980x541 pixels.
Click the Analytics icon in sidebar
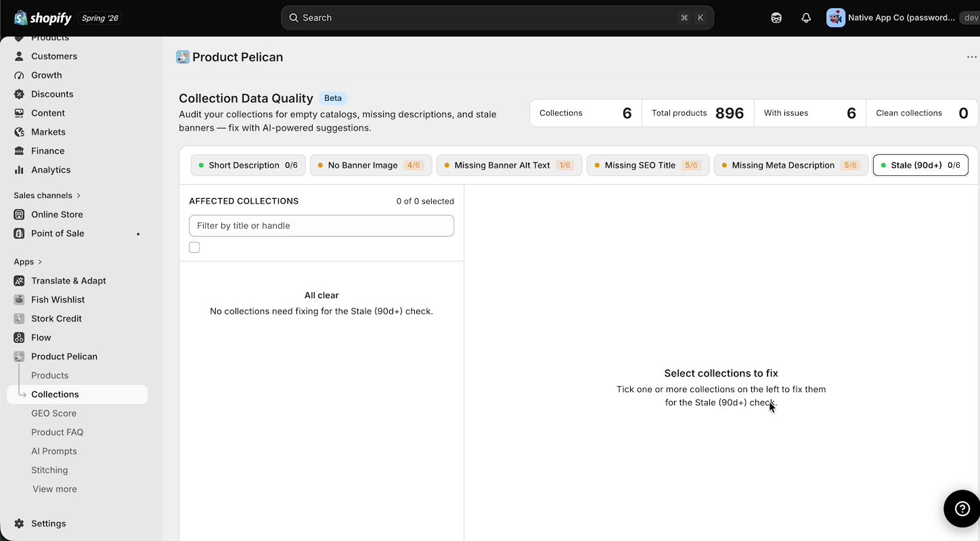(x=19, y=170)
